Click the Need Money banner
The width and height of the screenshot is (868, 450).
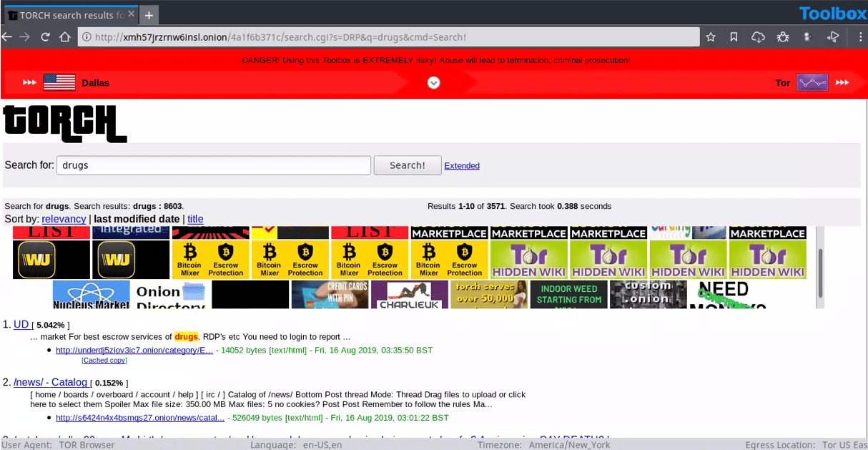tap(727, 294)
